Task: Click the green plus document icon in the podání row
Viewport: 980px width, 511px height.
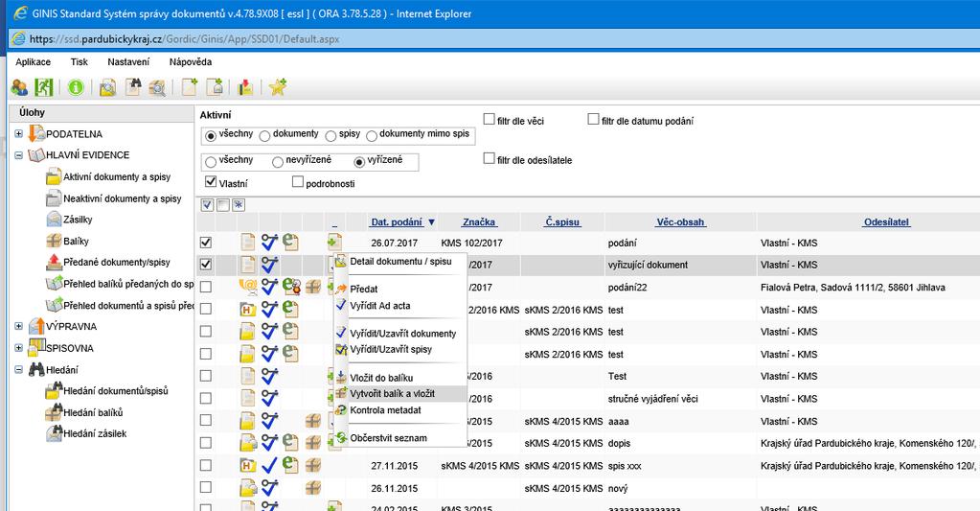Action: [x=334, y=242]
